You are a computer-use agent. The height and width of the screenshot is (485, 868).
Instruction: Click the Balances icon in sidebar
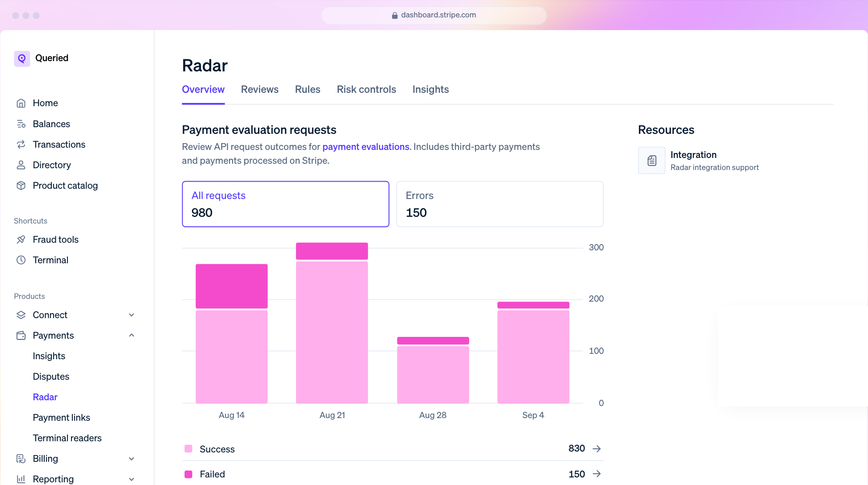(21, 124)
